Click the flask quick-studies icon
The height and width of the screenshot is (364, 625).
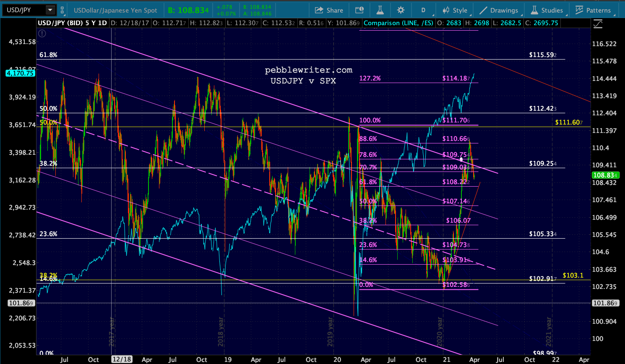pos(380,10)
